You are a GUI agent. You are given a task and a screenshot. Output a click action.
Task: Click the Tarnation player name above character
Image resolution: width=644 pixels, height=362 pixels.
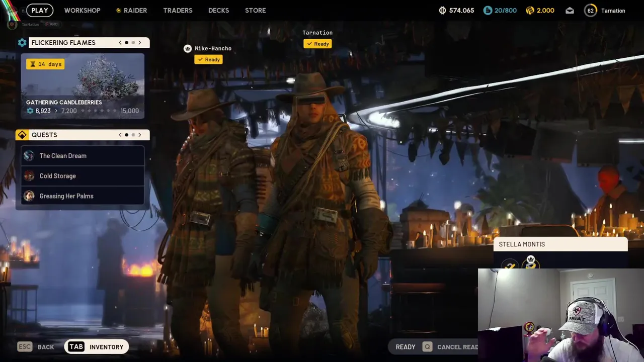tap(317, 33)
